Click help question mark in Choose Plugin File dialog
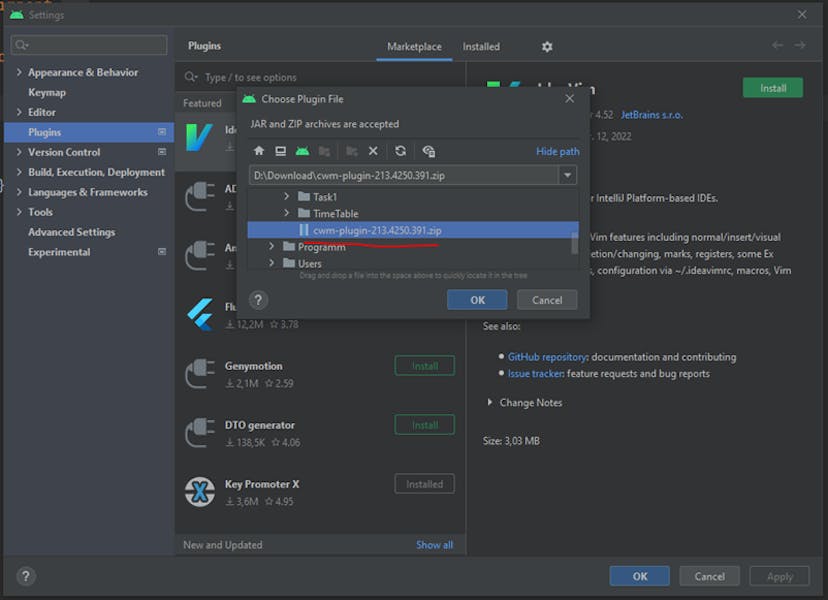The image size is (828, 600). pos(258,300)
